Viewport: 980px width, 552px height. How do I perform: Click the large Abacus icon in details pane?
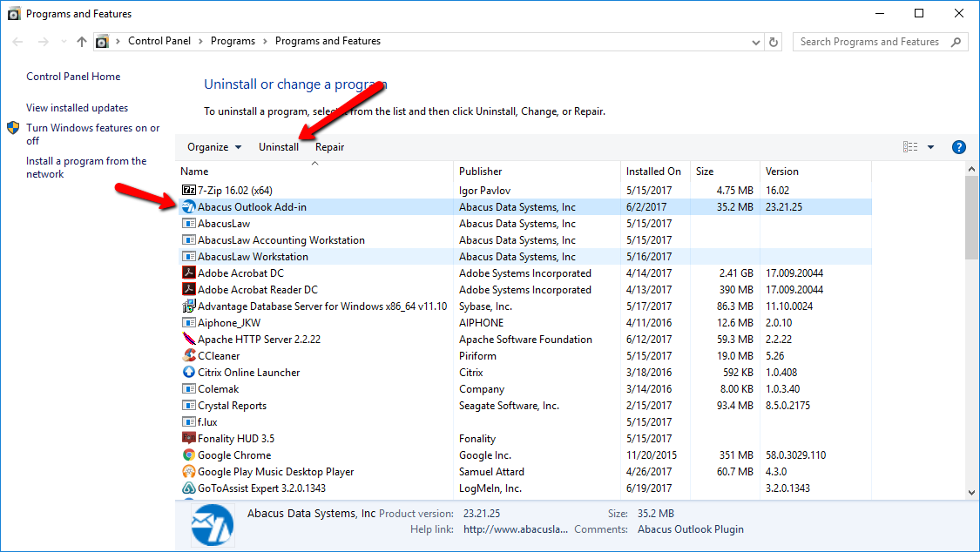(x=213, y=525)
